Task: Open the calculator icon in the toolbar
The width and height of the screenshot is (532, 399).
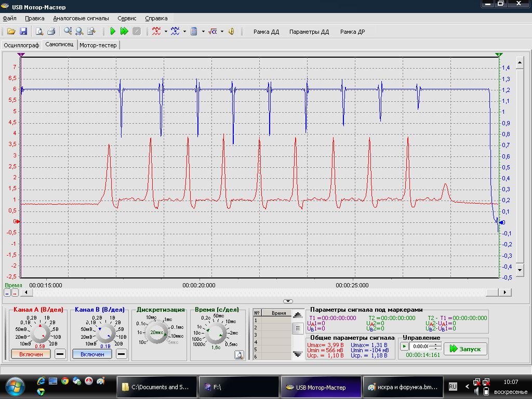Action: pyautogui.click(x=194, y=32)
